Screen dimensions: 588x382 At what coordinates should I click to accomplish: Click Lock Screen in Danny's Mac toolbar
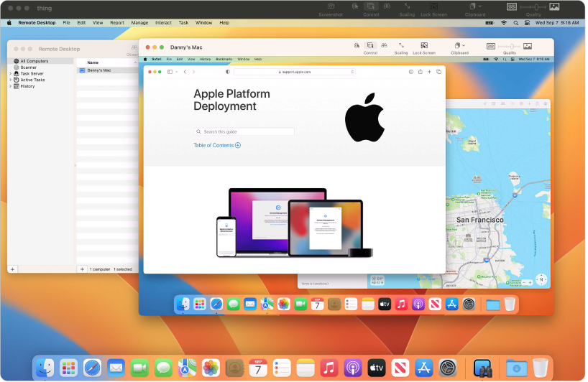pyautogui.click(x=424, y=46)
